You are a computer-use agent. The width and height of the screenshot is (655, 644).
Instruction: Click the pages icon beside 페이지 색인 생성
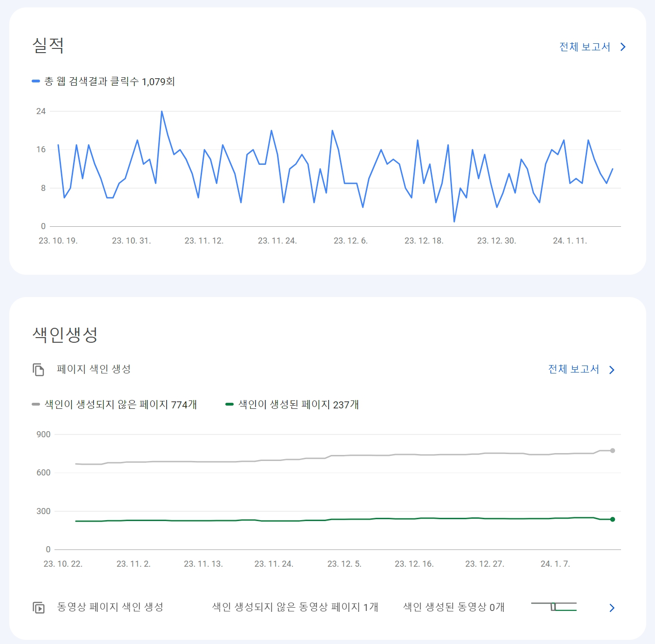click(x=38, y=370)
